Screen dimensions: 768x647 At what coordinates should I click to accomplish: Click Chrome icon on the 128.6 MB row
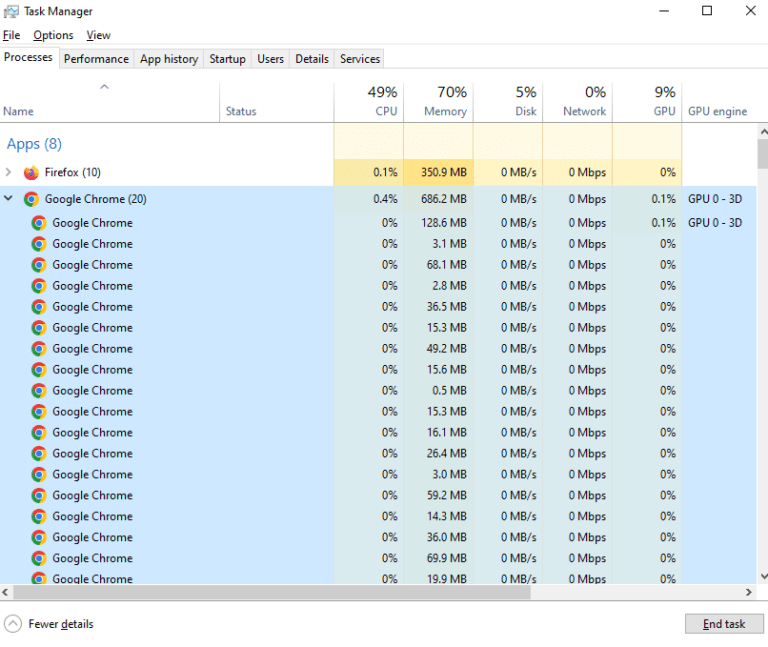pos(39,223)
